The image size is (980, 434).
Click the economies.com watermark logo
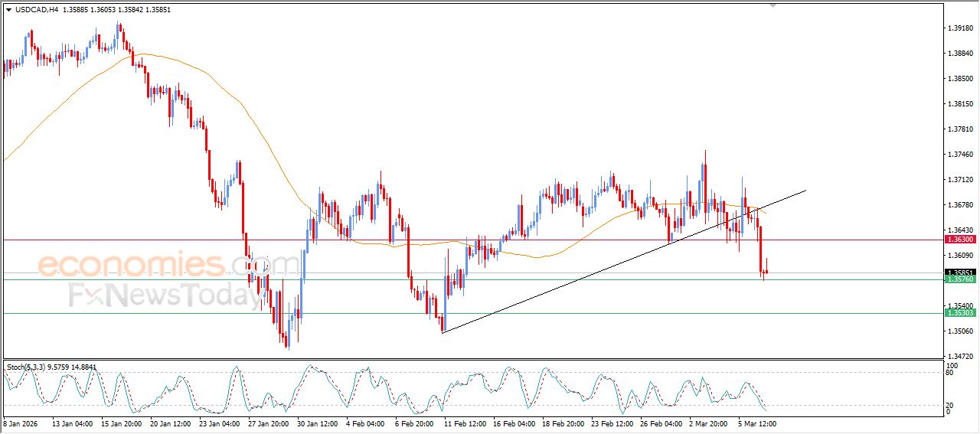pyautogui.click(x=168, y=266)
